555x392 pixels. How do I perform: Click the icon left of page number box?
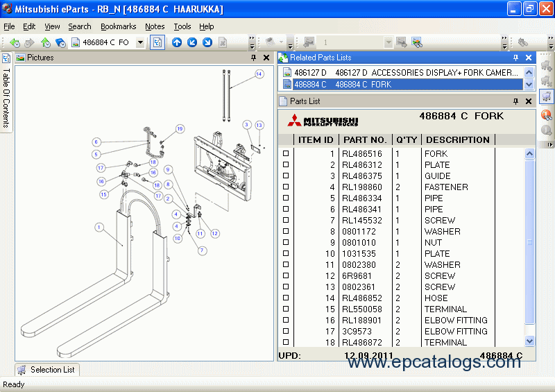(309, 42)
